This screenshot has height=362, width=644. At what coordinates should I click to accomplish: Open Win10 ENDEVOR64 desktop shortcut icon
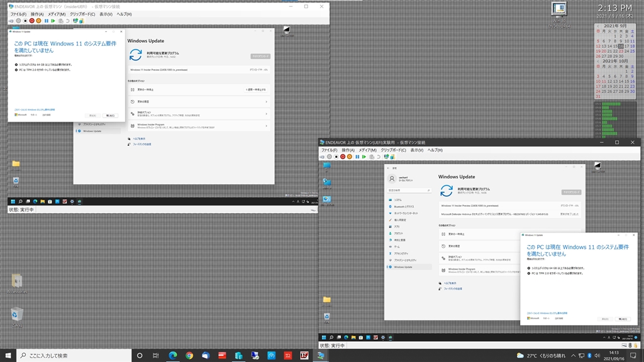[559, 15]
